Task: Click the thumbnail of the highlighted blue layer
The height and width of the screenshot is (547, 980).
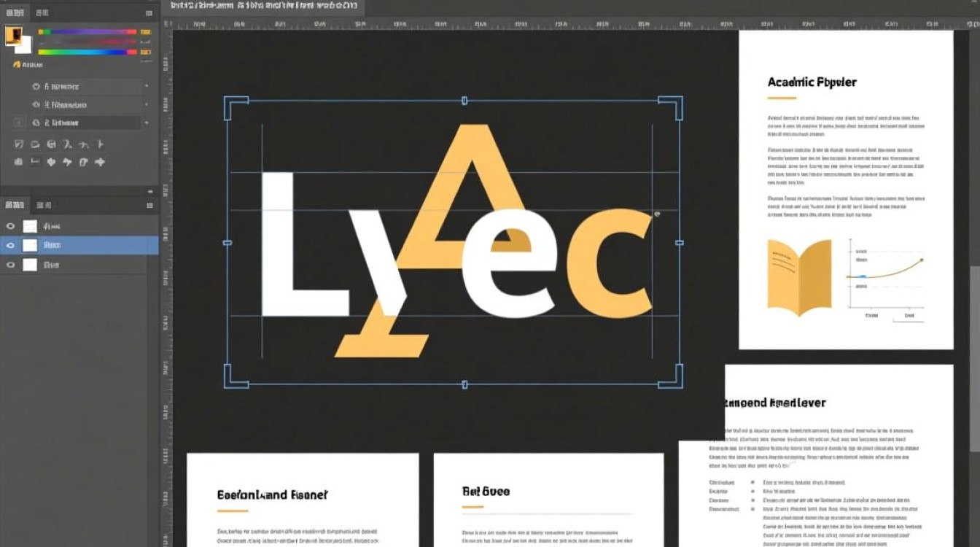Action: point(30,245)
